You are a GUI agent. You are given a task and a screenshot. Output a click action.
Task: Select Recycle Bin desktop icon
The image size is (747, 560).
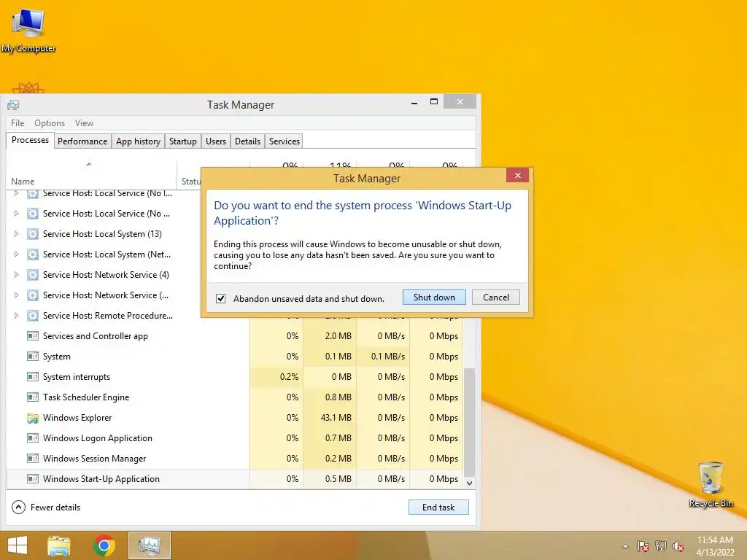711,484
